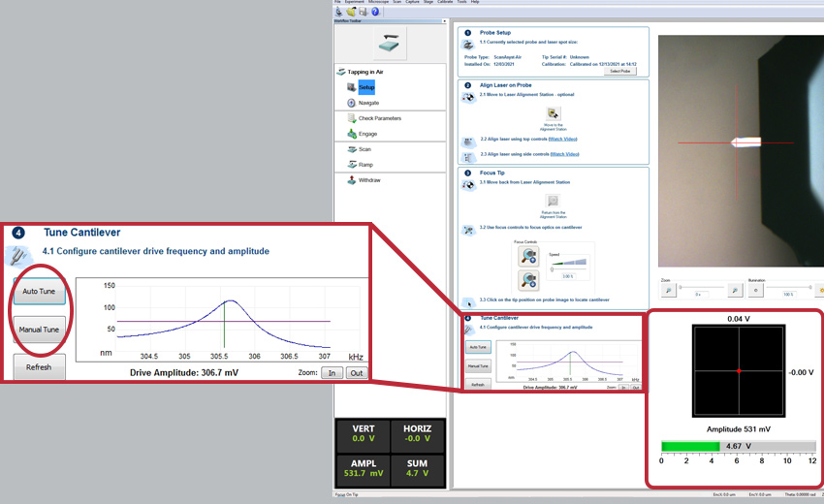Image resolution: width=824 pixels, height=504 pixels.
Task: Open Check Parameters workflow step
Action: (x=378, y=118)
